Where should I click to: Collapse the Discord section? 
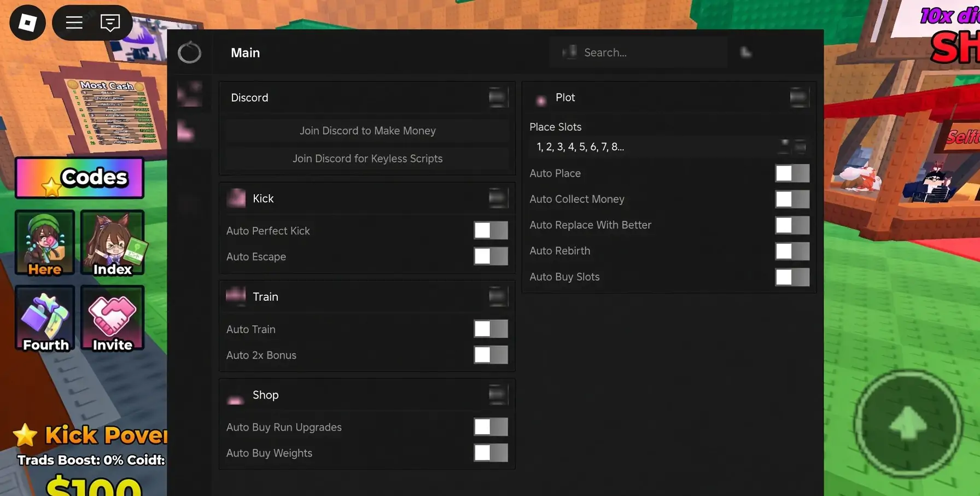(498, 97)
